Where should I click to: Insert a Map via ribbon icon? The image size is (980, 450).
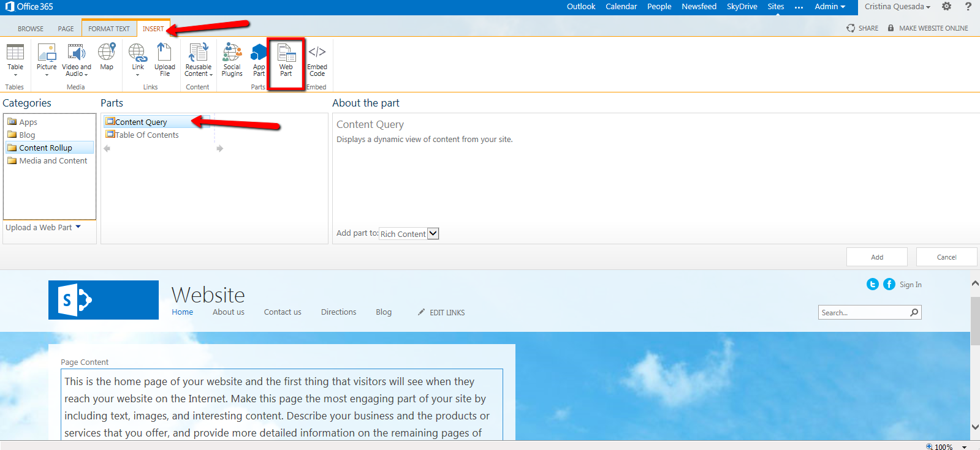pyautogui.click(x=107, y=57)
